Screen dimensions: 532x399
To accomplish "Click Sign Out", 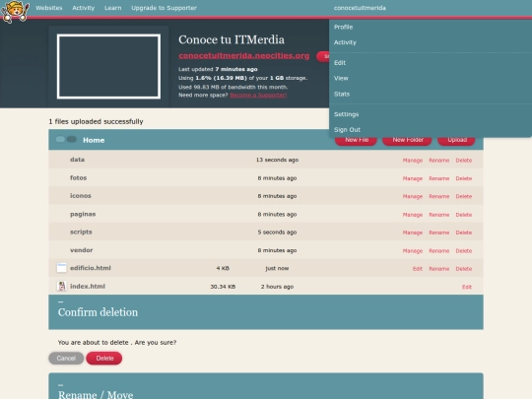I will tap(347, 130).
